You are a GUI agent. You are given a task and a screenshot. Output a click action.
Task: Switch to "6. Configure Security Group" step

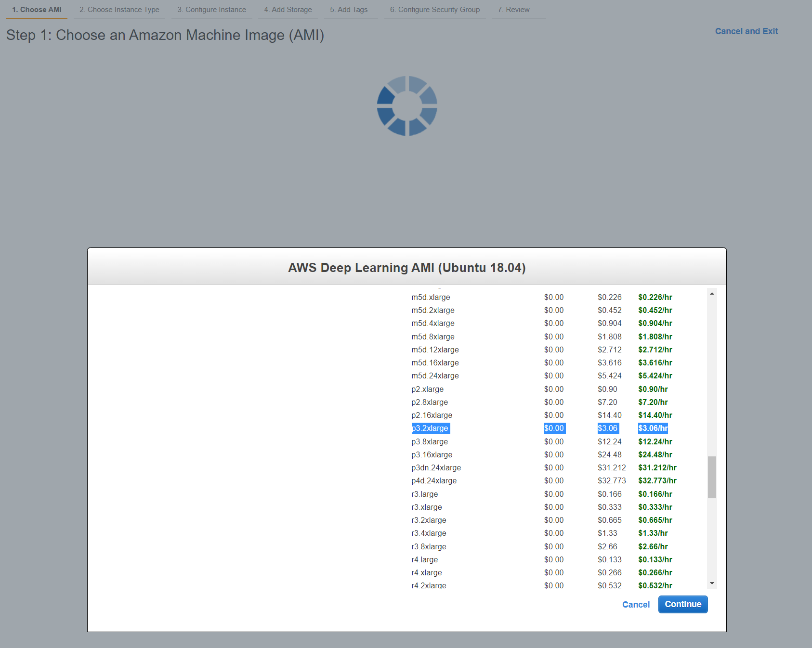tap(434, 9)
